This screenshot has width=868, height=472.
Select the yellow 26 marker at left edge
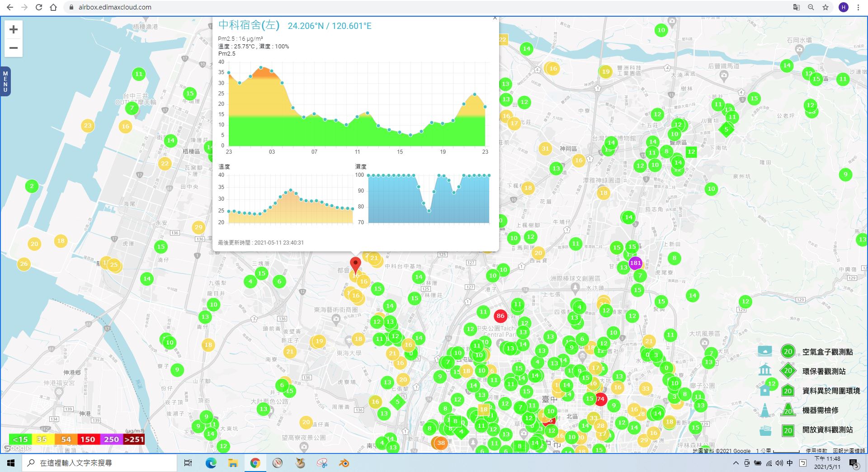[x=24, y=264]
